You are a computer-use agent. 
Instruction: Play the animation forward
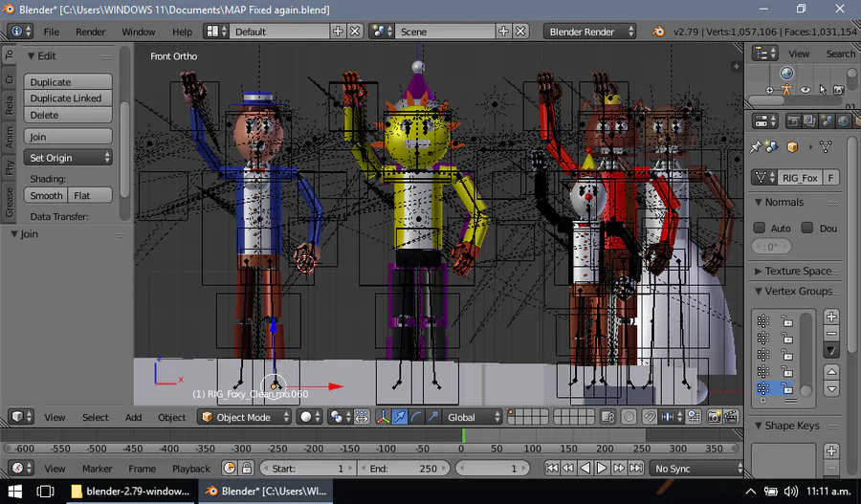602,469
